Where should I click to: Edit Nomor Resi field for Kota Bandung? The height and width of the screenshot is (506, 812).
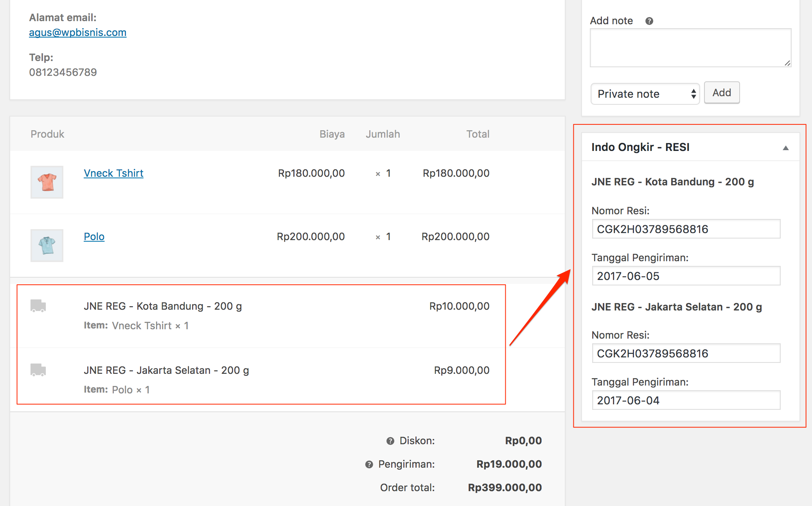(686, 229)
